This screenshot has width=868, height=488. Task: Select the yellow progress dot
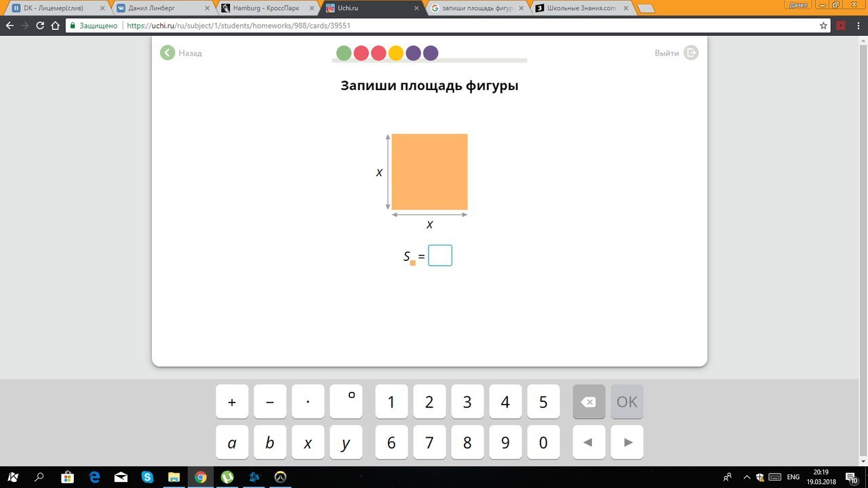point(396,53)
